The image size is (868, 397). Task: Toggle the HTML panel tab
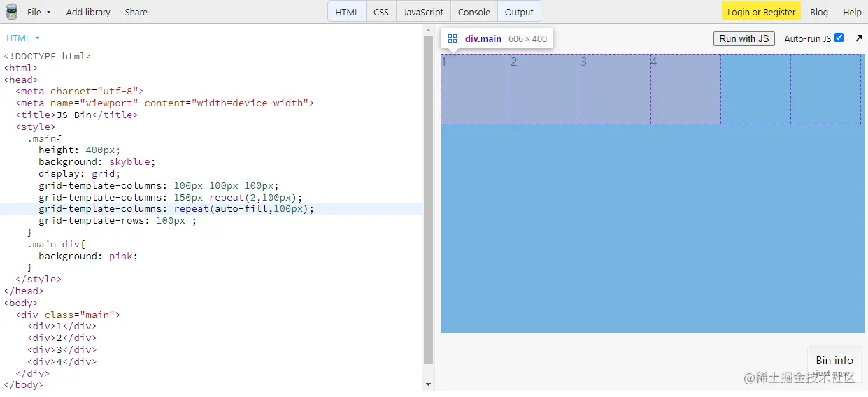pyautogui.click(x=347, y=12)
